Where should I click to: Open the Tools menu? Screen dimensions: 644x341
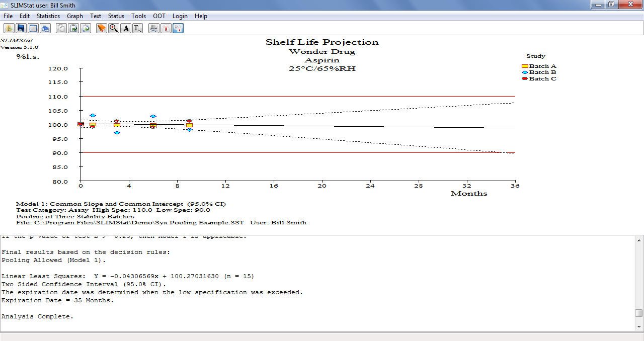click(138, 16)
